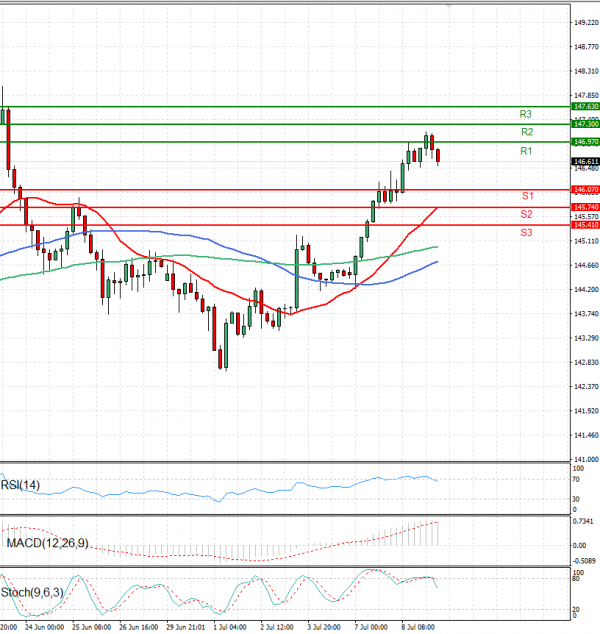Click the R2 resistance label
Screen dimensions: 600x634
[x=527, y=132]
